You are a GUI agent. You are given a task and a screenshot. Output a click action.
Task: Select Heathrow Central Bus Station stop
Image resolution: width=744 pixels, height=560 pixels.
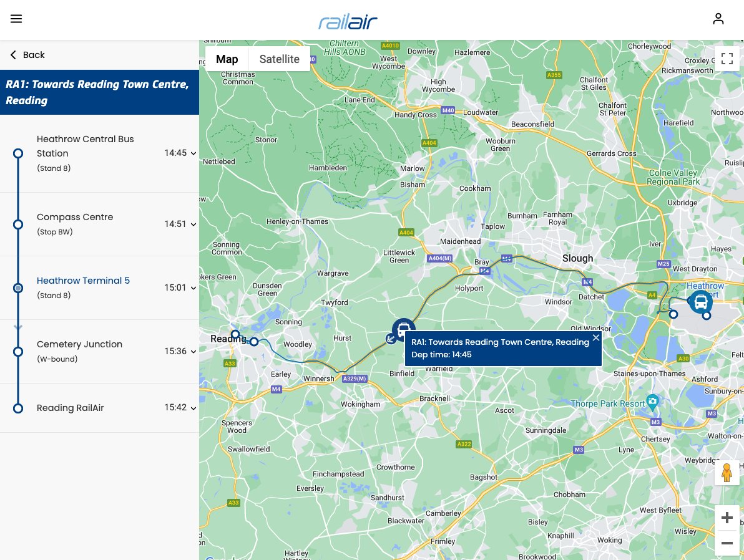[86, 146]
